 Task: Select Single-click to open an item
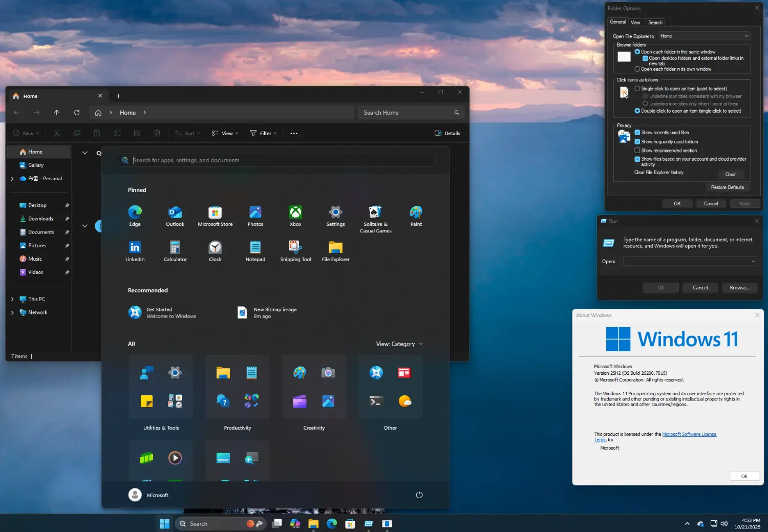point(637,89)
